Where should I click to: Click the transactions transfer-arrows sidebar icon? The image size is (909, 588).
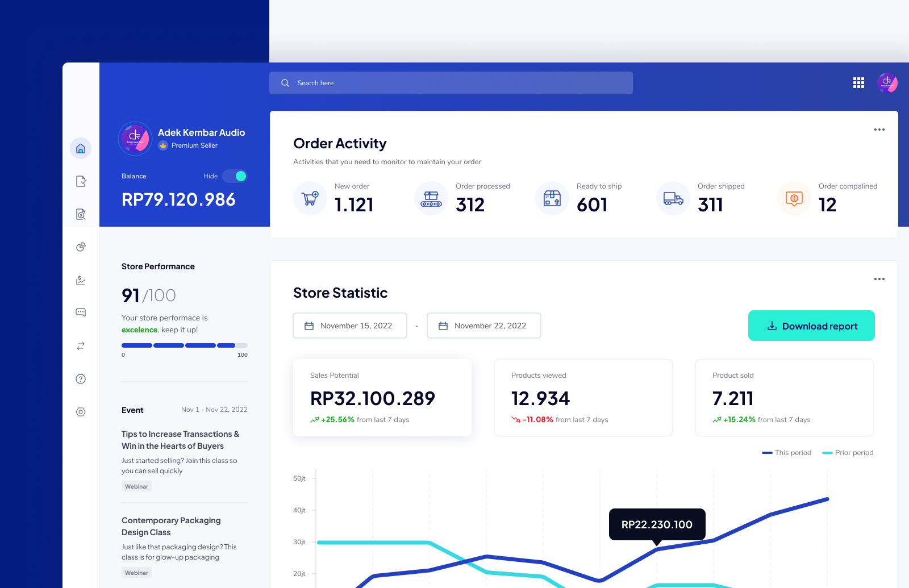[x=81, y=345]
